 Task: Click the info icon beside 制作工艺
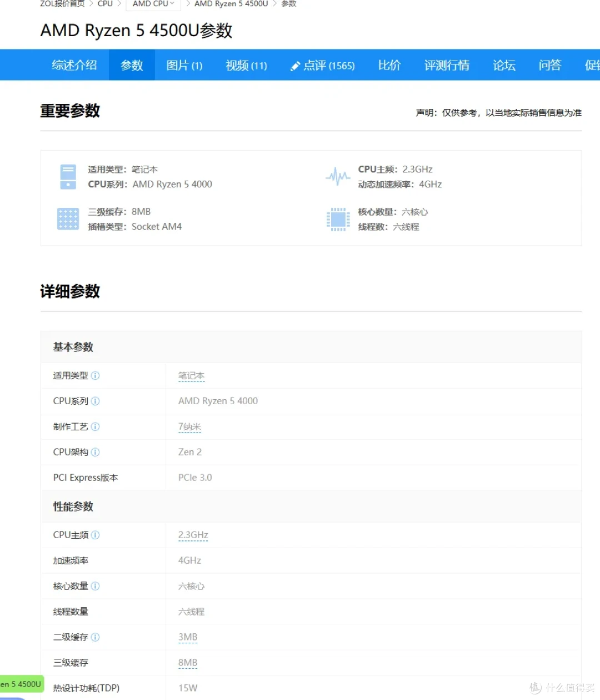(95, 426)
